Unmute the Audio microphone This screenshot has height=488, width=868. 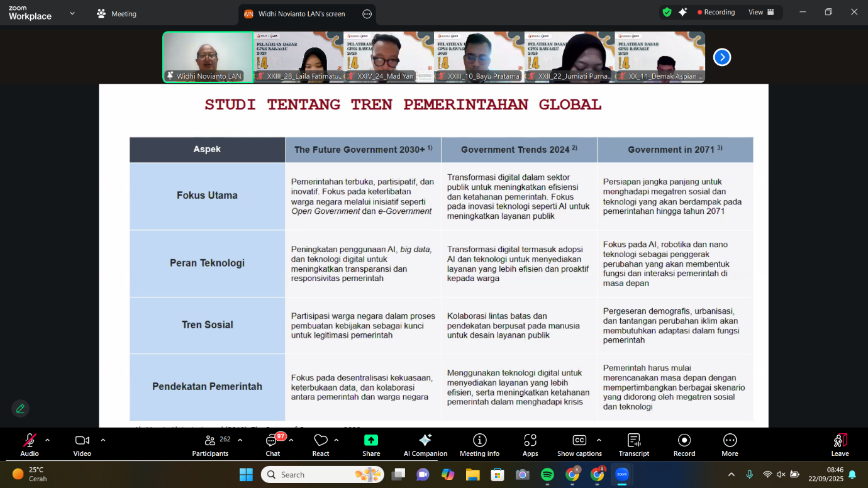pyautogui.click(x=30, y=445)
